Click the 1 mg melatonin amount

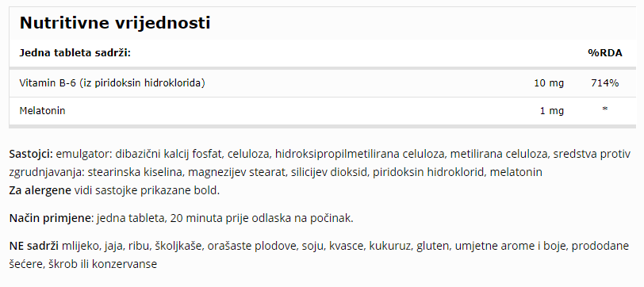[552, 111]
